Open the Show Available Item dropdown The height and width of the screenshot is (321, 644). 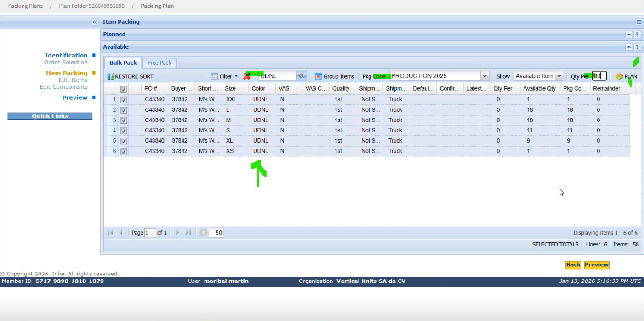pos(559,76)
